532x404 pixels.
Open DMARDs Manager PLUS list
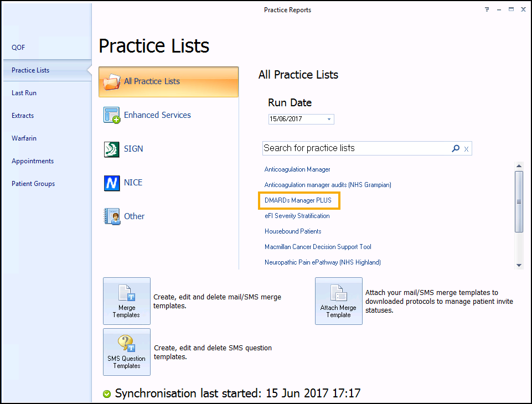click(x=297, y=200)
